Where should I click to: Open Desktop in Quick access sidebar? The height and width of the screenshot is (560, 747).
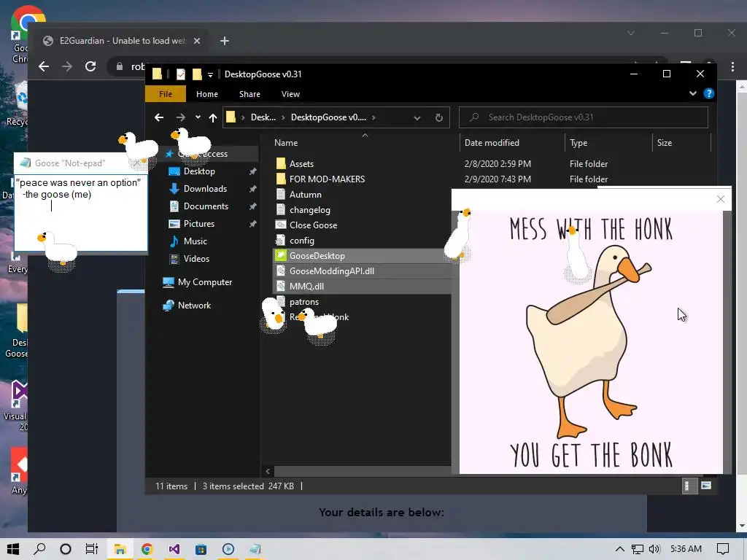tap(199, 171)
